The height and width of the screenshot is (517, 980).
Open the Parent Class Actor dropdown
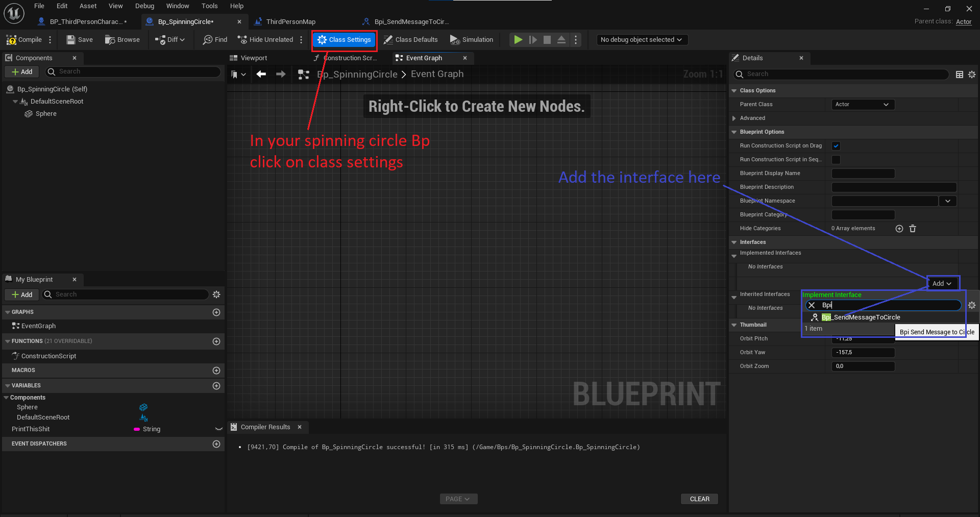click(x=863, y=105)
